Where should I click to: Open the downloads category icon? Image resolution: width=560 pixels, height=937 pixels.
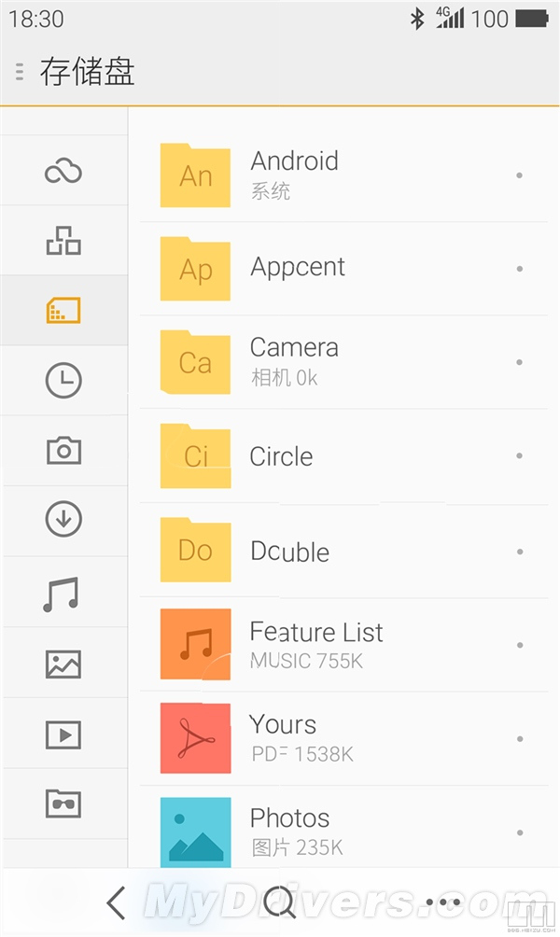[63, 519]
